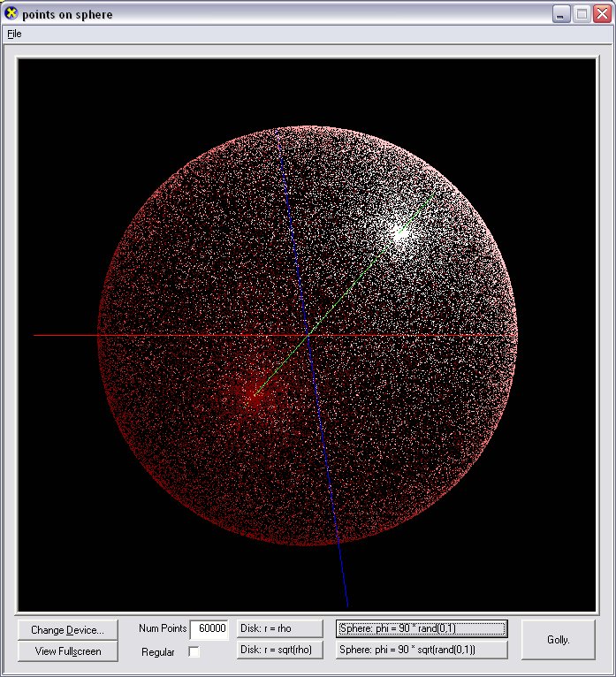The width and height of the screenshot is (616, 677).
Task: Toggle the Regular checkbox
Action: click(x=194, y=652)
